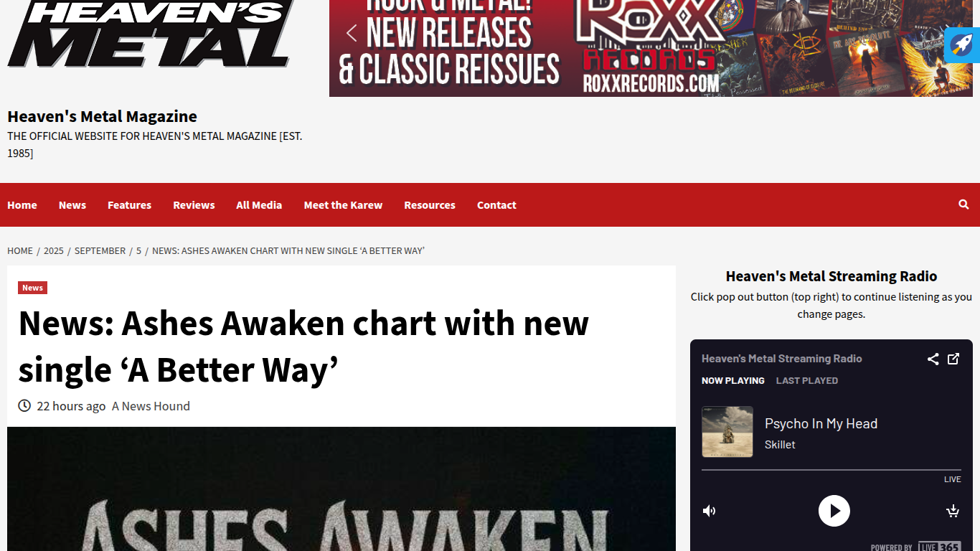The width and height of the screenshot is (980, 551).
Task: Mute the radio with the volume icon
Action: click(x=709, y=511)
